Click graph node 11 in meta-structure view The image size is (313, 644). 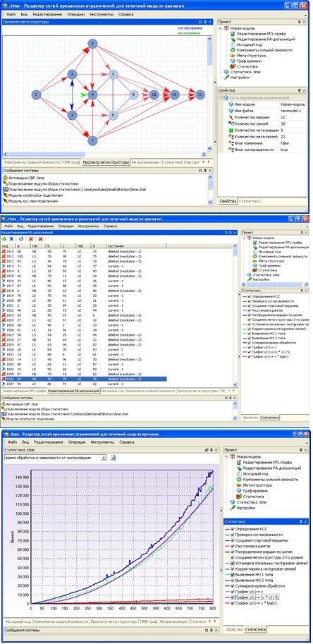click(200, 95)
